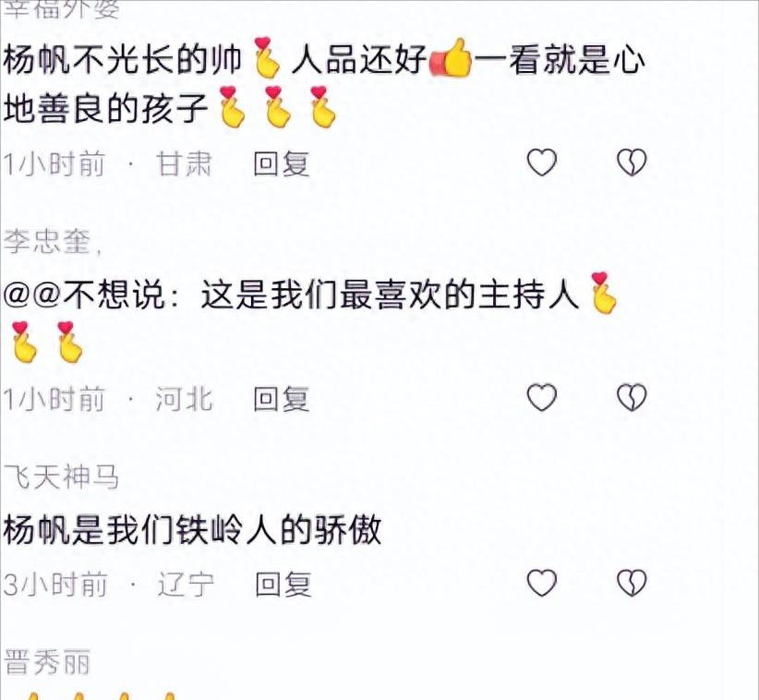
Task: Reply to the 河北 comment via 回复
Action: click(x=282, y=399)
